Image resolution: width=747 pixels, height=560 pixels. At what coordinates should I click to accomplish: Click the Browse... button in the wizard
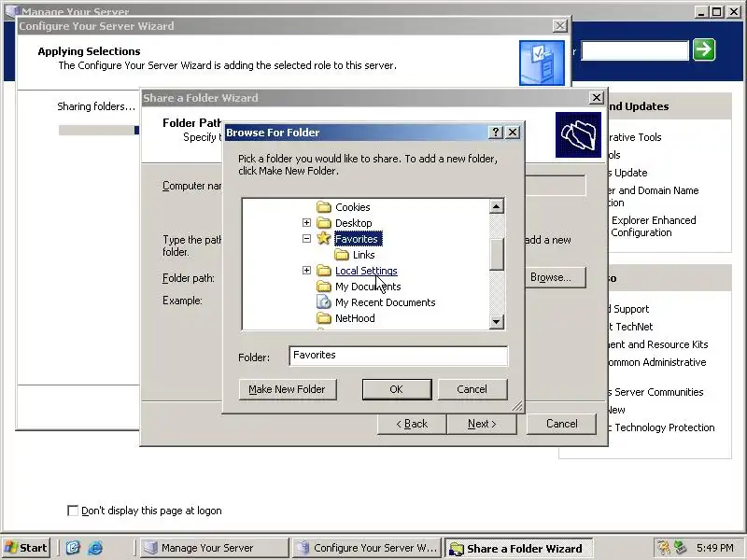555,277
